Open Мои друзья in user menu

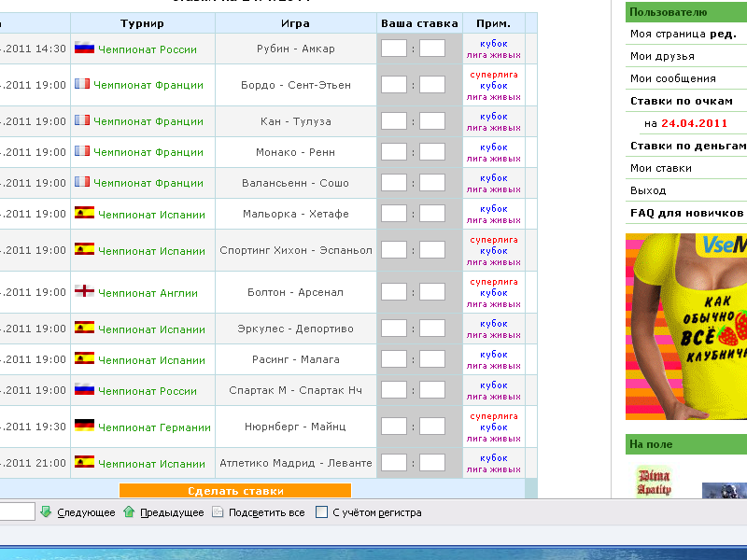(x=662, y=56)
